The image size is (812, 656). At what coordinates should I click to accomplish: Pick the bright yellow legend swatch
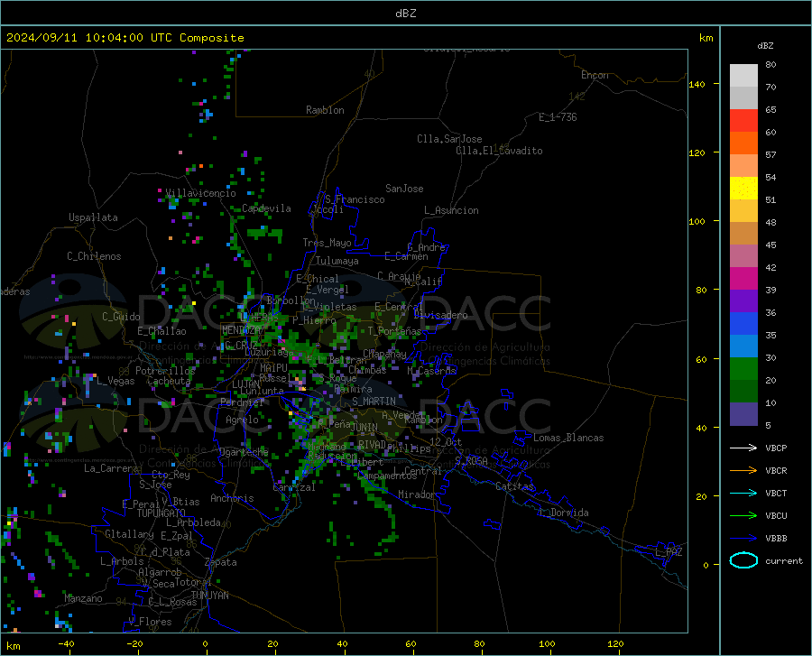point(743,189)
